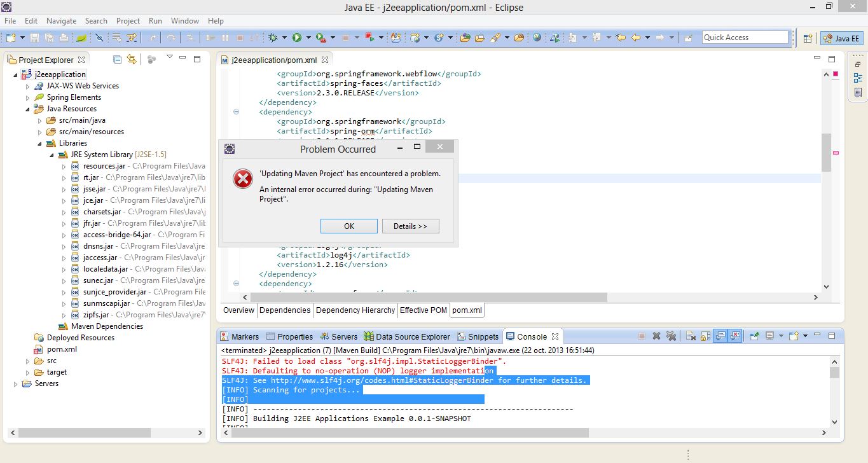868x463 pixels.
Task: Toggle Show Console When Standard Error Changes
Action: (735, 336)
